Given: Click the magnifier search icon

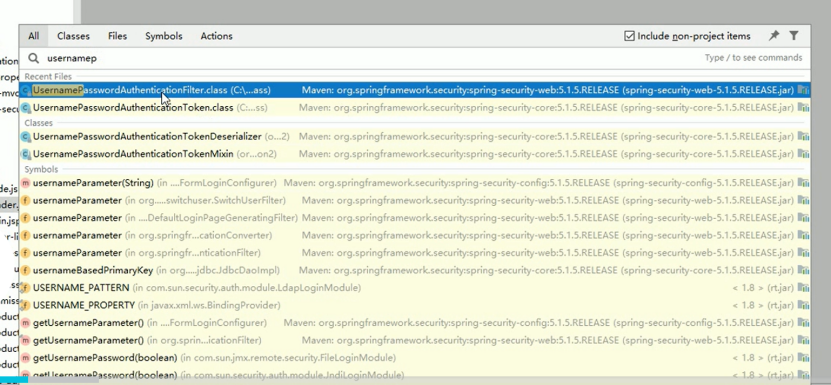Looking at the screenshot, I should (x=33, y=58).
